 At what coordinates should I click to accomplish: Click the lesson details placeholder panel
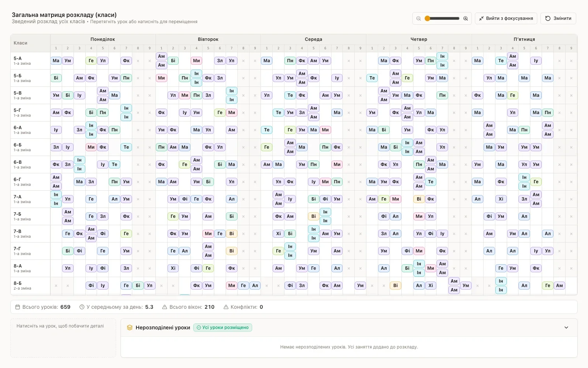pyautogui.click(x=63, y=338)
